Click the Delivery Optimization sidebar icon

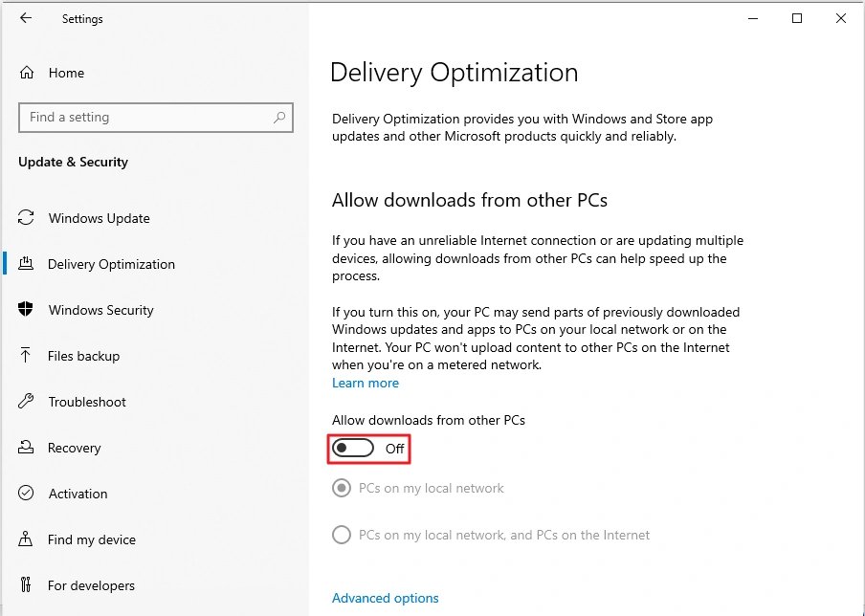[x=26, y=263]
